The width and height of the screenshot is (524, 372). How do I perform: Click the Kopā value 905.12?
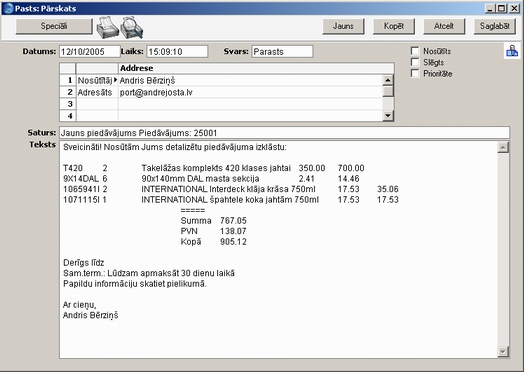pos(233,242)
